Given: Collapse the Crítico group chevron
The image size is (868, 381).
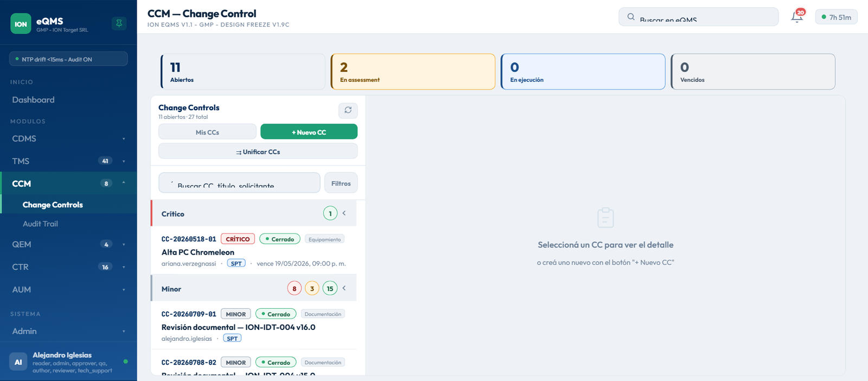Looking at the screenshot, I should point(344,213).
